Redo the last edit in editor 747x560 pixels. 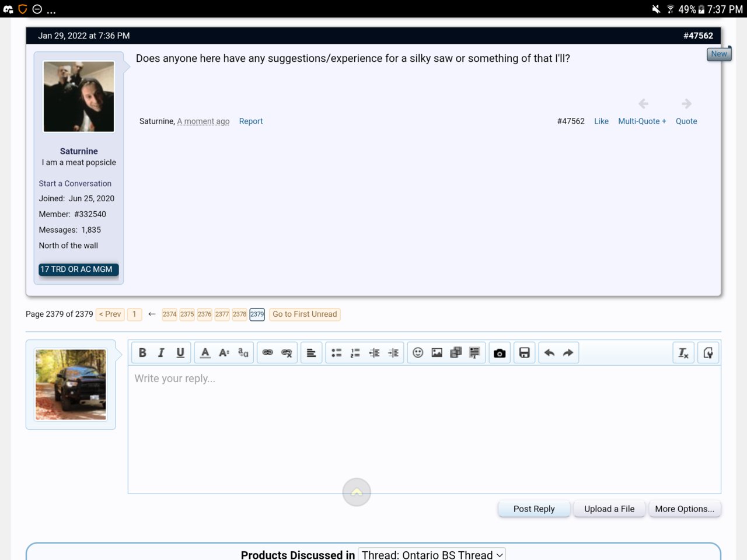pos(568,353)
